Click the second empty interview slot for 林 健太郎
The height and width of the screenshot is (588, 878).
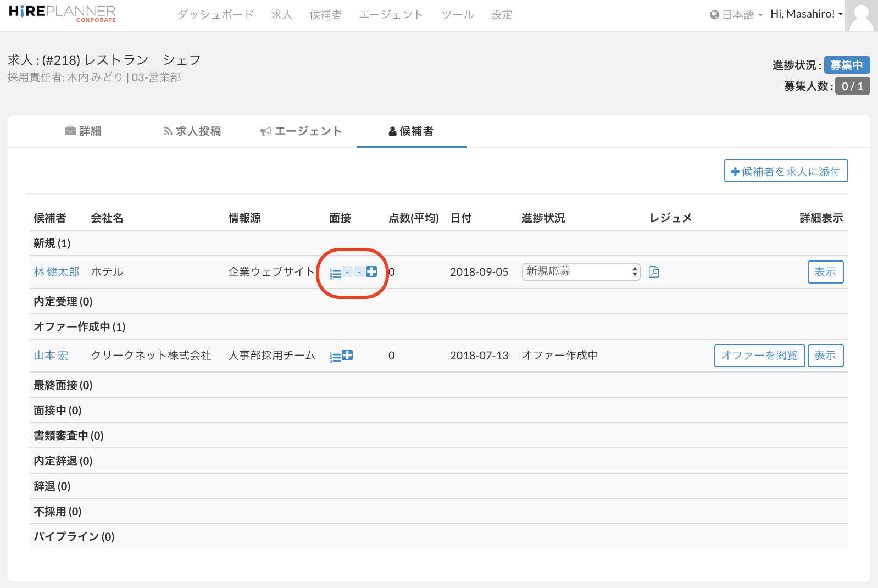pyautogui.click(x=359, y=272)
